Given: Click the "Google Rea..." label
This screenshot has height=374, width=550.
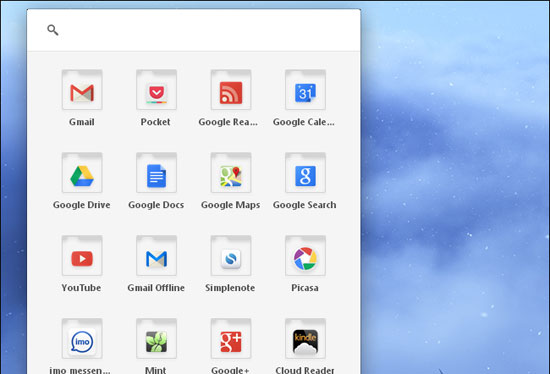Looking at the screenshot, I should coord(228,122).
